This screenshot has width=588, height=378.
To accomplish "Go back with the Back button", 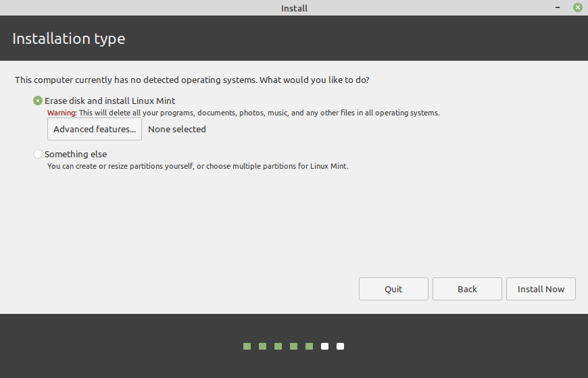I will point(467,289).
